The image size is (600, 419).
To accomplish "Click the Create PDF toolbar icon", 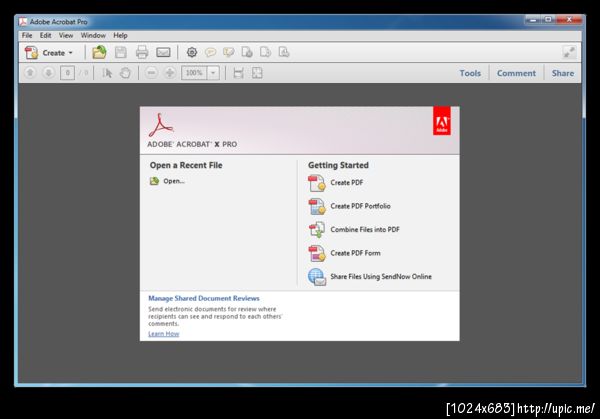I will coord(31,53).
